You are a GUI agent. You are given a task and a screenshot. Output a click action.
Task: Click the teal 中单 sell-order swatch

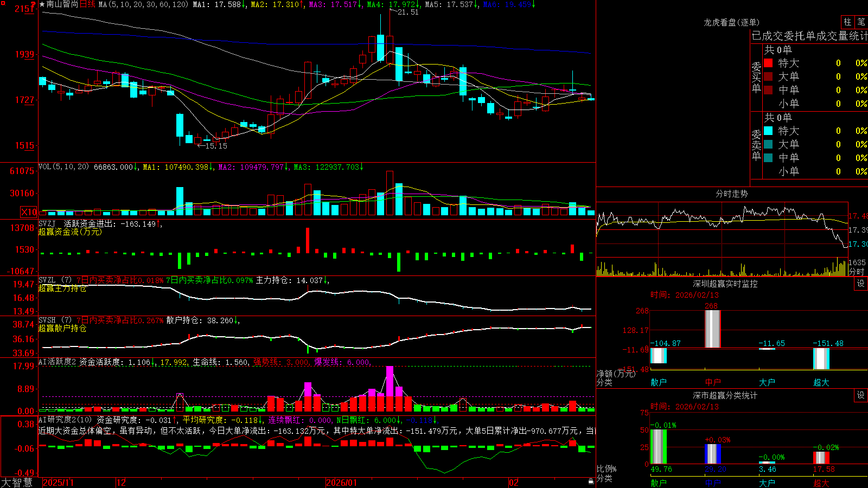(x=768, y=158)
